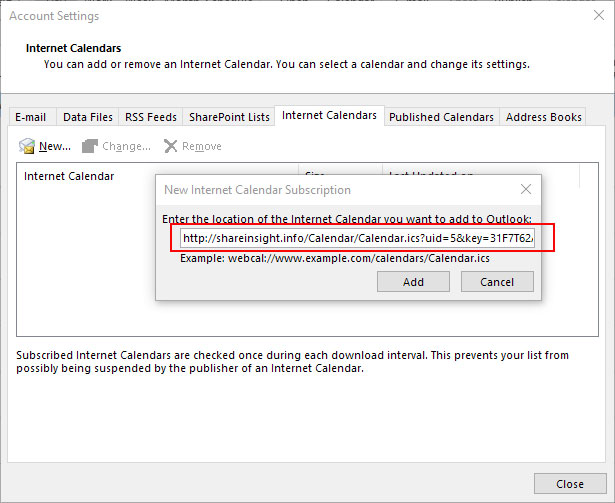Screen dimensions: 615x503
Task: Cancel the calendar subscription dialog
Action: coord(497,282)
